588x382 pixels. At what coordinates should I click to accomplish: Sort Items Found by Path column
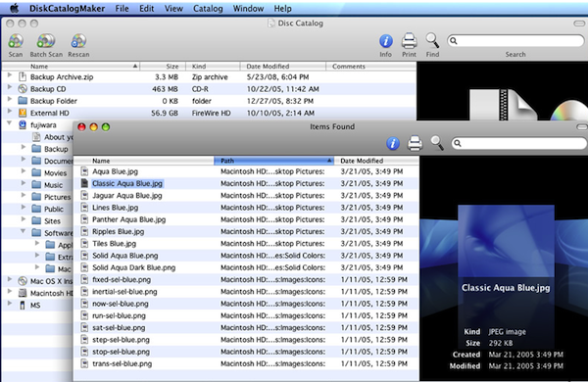(x=273, y=161)
